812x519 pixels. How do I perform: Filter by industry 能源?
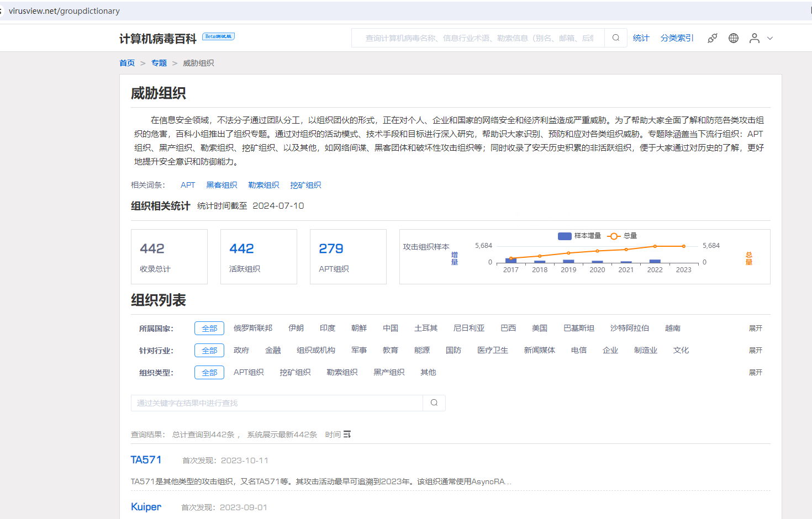point(422,350)
